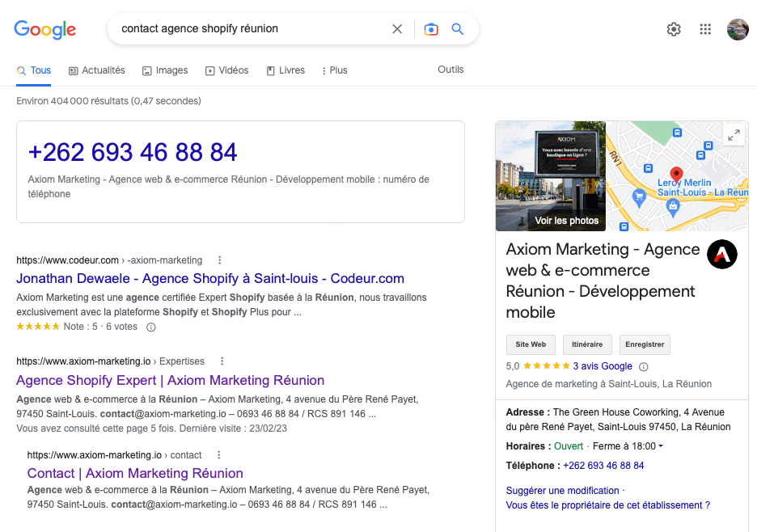Screen dimensions: 757x532
Task: Open the Outils options
Action: 450,70
